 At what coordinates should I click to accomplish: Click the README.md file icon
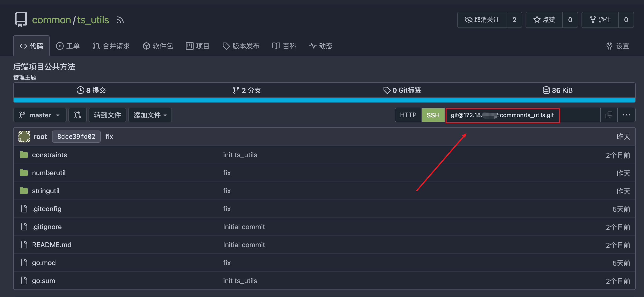point(24,245)
